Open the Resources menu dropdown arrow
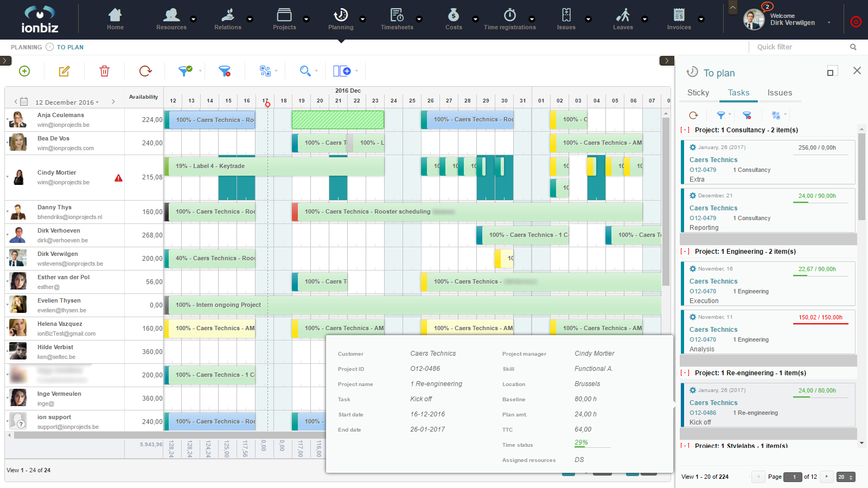 193,19
